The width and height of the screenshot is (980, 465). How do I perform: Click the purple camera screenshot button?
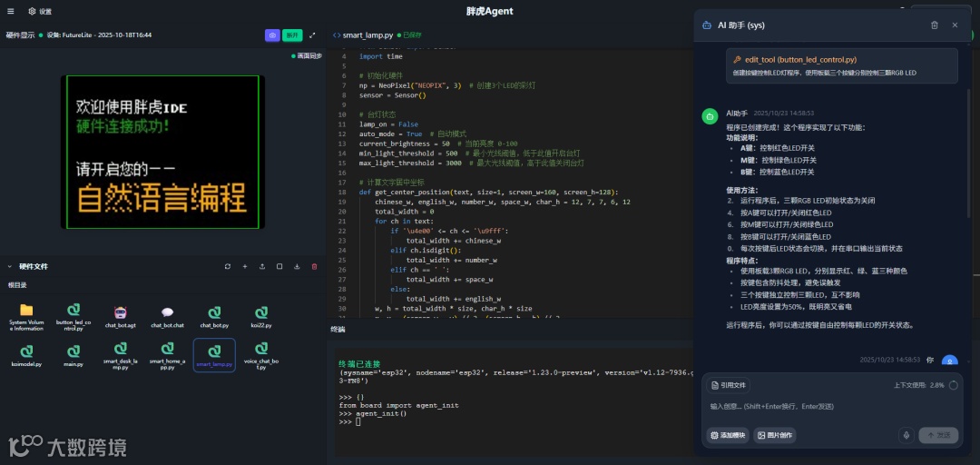click(x=272, y=35)
